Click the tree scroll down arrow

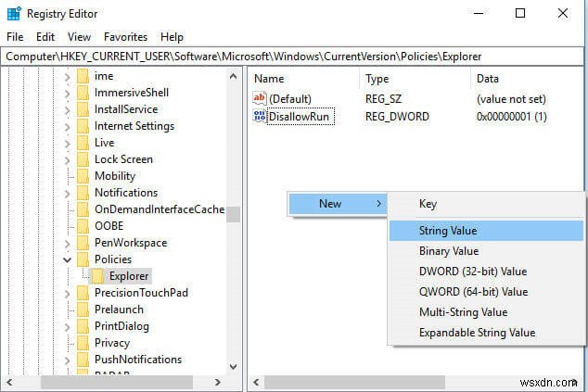tap(233, 367)
